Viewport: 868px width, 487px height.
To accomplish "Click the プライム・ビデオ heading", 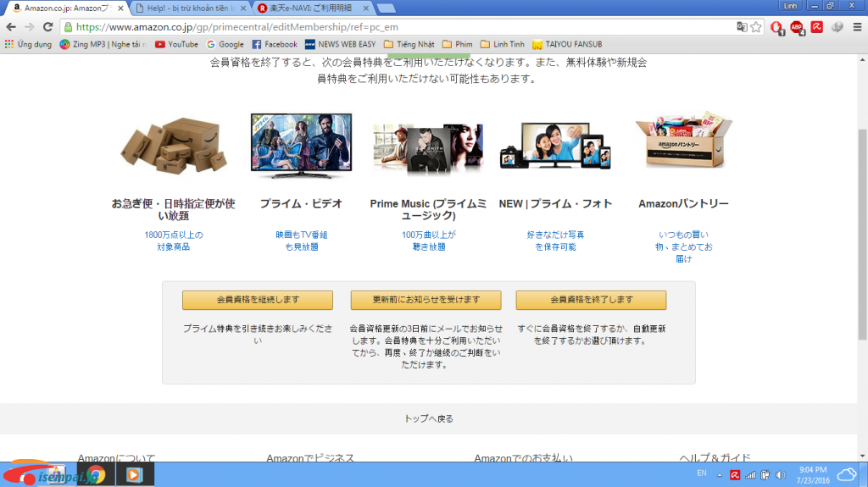I will tap(301, 203).
